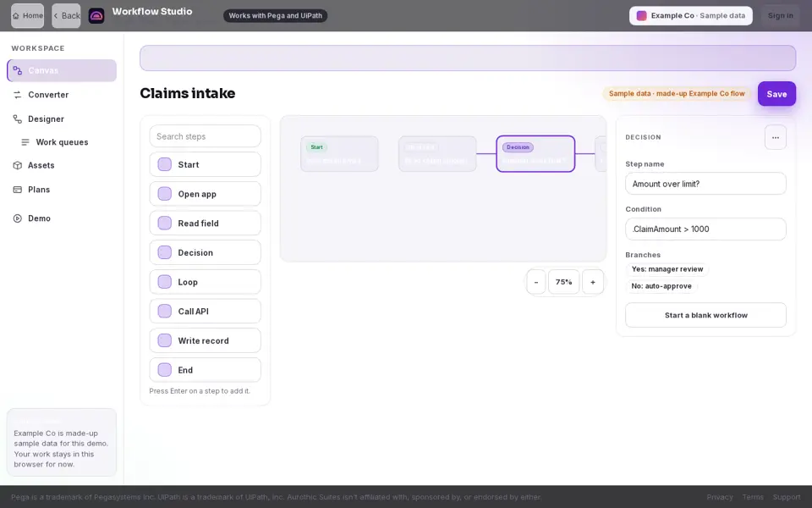Select the faded middle node before Decision

437,154
